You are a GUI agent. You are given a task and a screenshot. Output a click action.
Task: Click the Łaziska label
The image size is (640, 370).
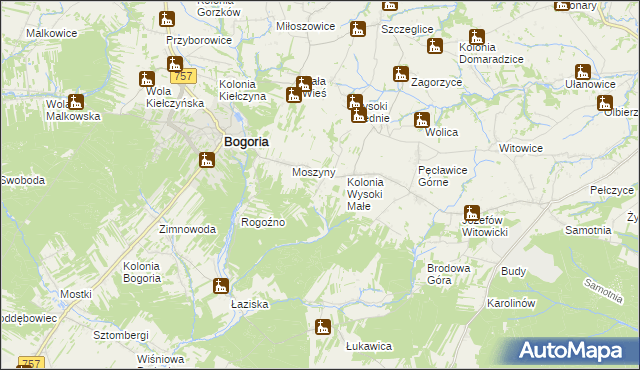[x=250, y=304]
